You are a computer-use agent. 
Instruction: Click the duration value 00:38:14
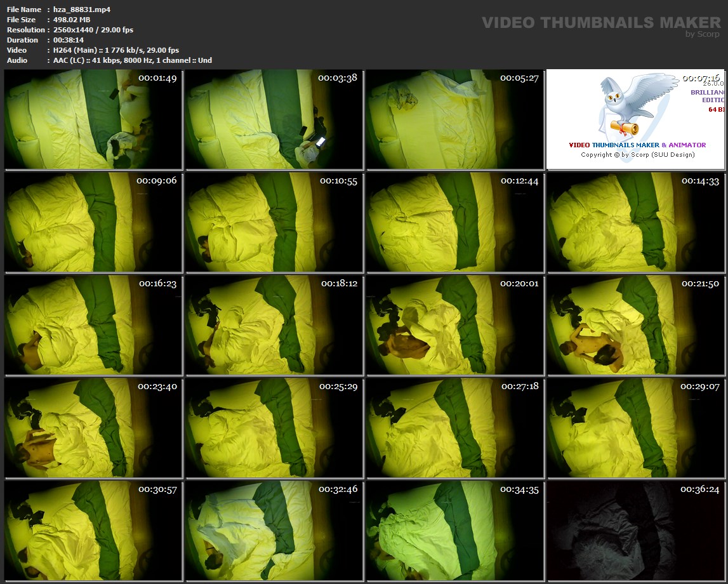point(69,40)
